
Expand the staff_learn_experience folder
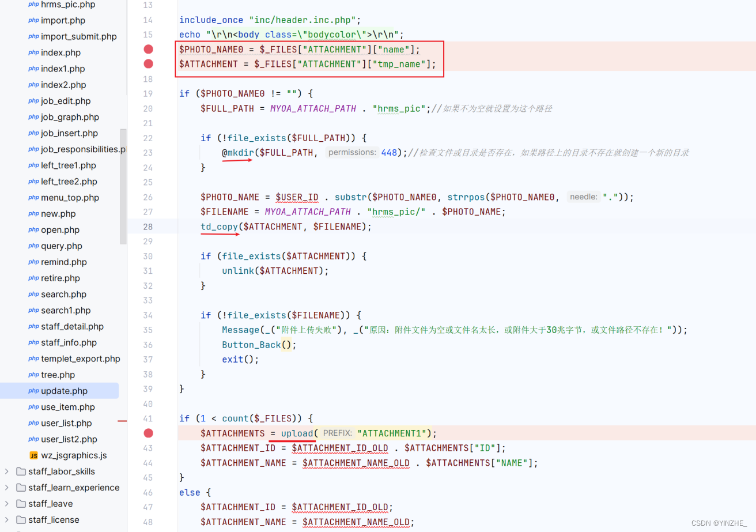[x=7, y=488]
